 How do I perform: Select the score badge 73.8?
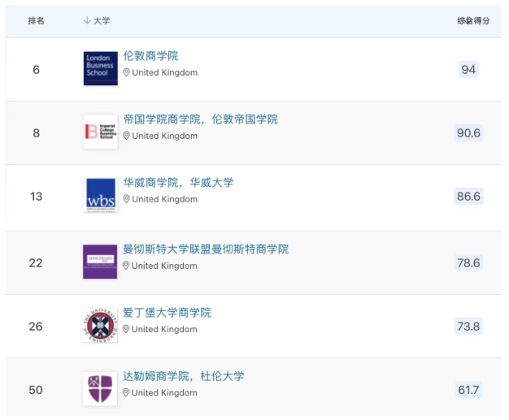tap(468, 327)
